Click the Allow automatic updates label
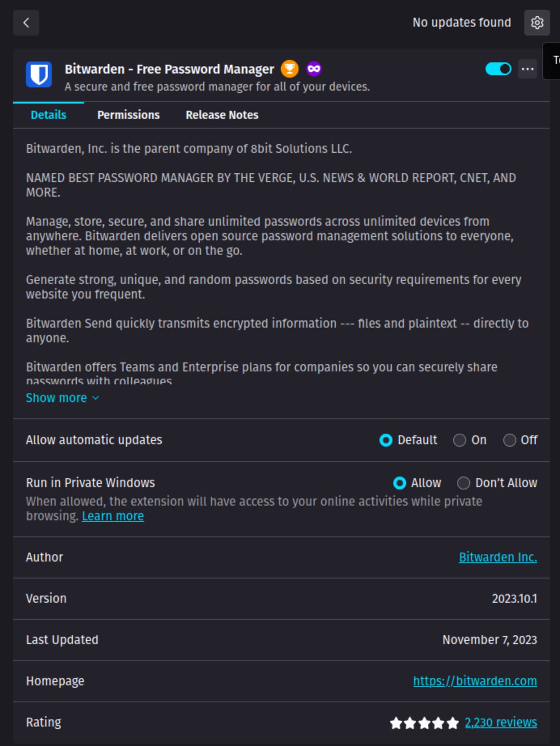560x746 pixels. pos(94,440)
